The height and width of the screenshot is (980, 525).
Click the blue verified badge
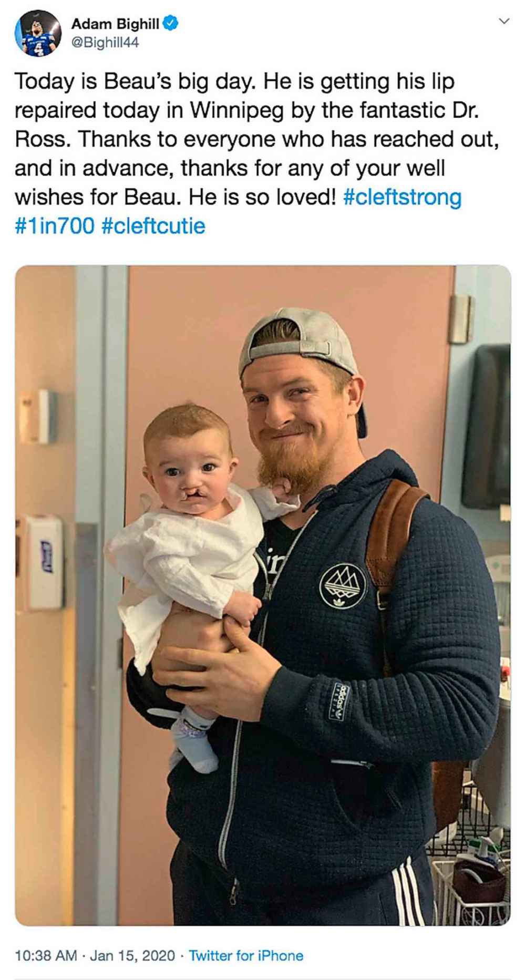coord(171,23)
